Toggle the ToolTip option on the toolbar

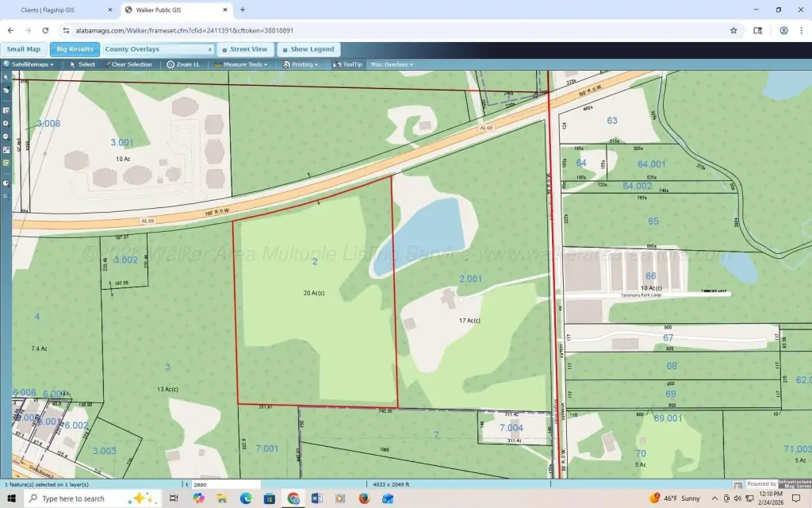[x=348, y=64]
